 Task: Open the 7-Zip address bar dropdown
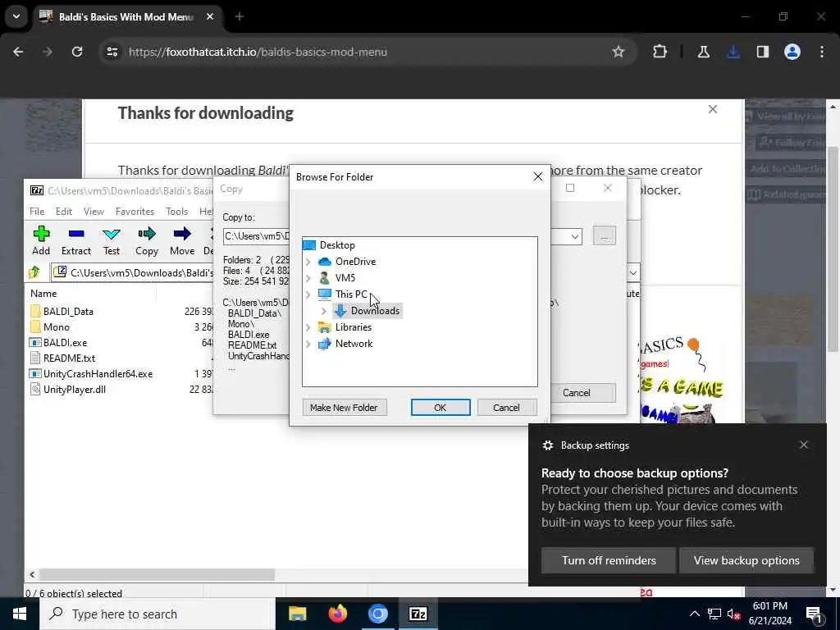pos(632,272)
